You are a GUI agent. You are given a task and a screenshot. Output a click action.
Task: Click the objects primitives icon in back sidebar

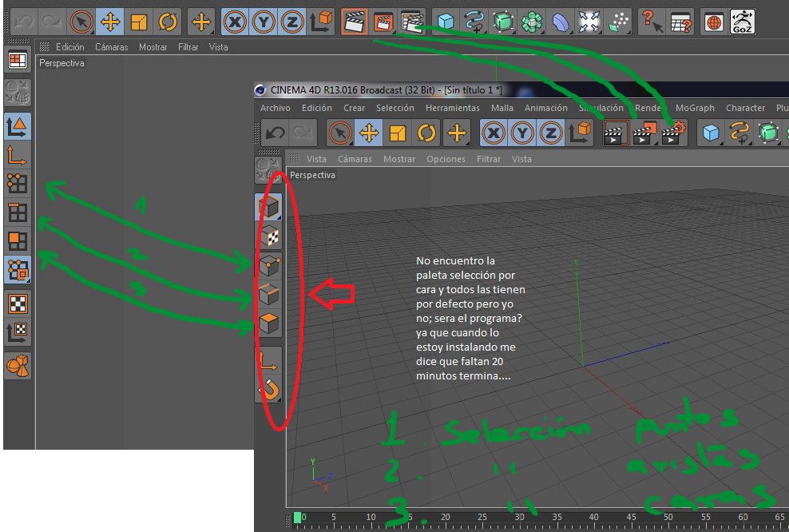pos(18,366)
